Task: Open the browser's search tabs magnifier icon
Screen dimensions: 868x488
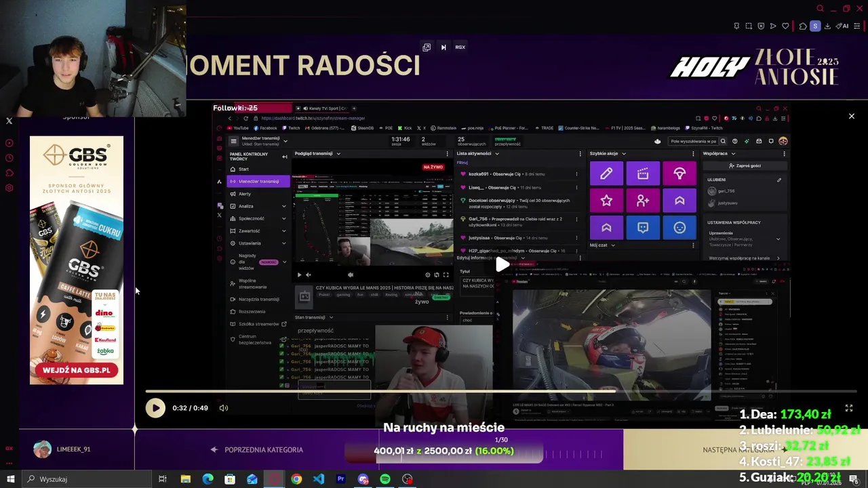Action: pos(820,9)
